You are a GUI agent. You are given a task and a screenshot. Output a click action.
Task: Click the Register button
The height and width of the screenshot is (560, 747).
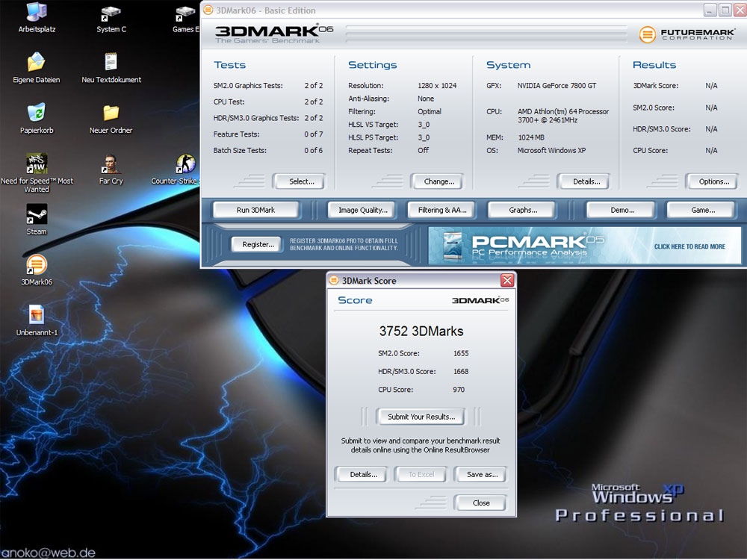tap(258, 244)
